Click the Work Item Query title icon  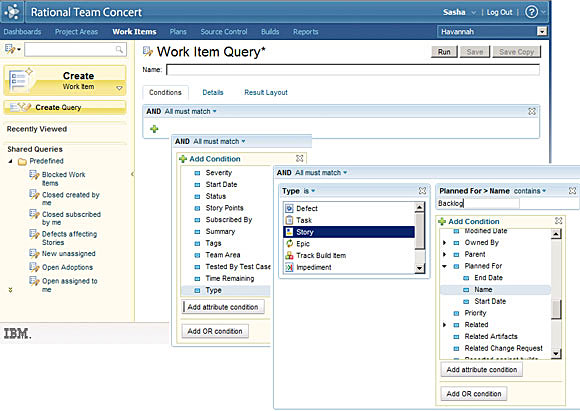point(148,51)
